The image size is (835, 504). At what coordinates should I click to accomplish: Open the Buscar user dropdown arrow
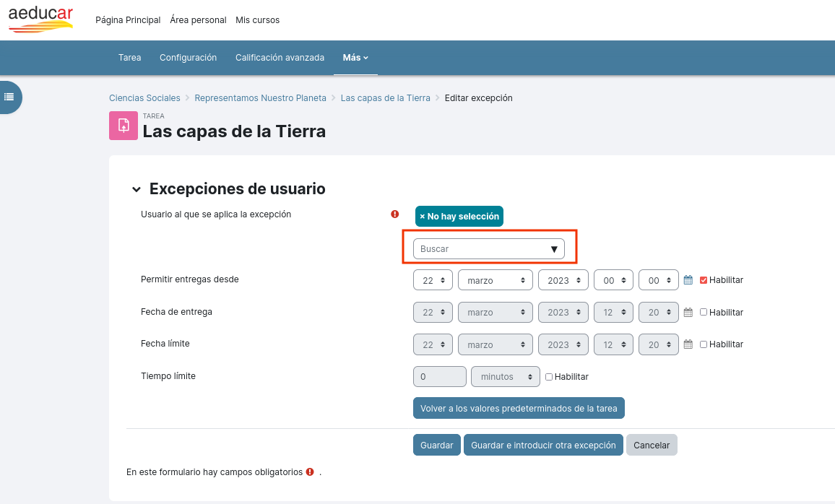click(x=554, y=249)
